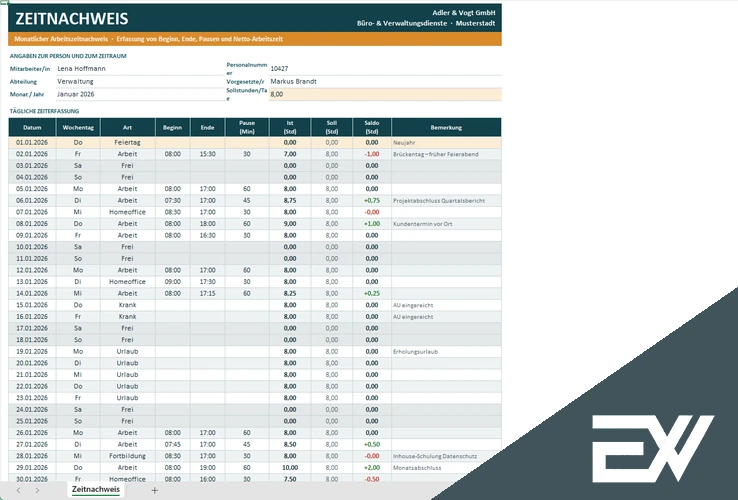Select remark Brückentag – früher Feierabend
738x500 pixels.
[446, 154]
